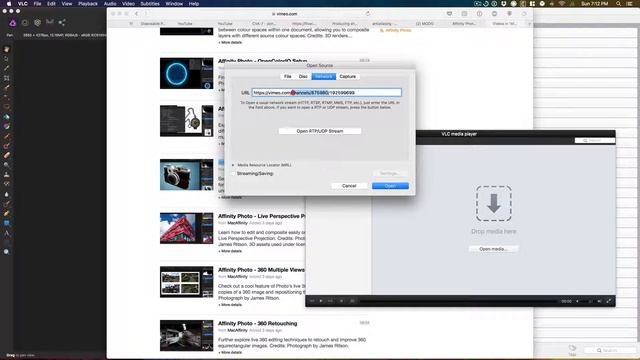Screen dimensions: 640x360
Task: Select the Zoom magnifier tool in Affinity
Action: click(7, 252)
